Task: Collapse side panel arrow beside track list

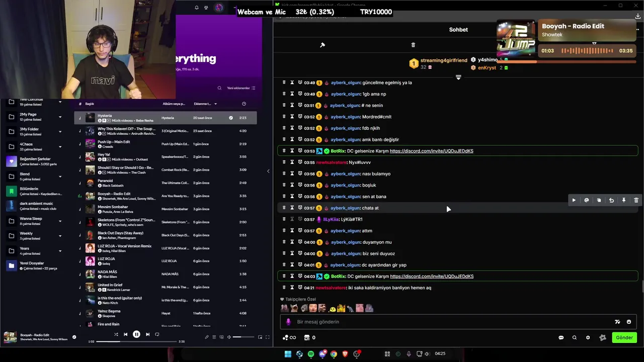Action: pyautogui.click(x=268, y=171)
